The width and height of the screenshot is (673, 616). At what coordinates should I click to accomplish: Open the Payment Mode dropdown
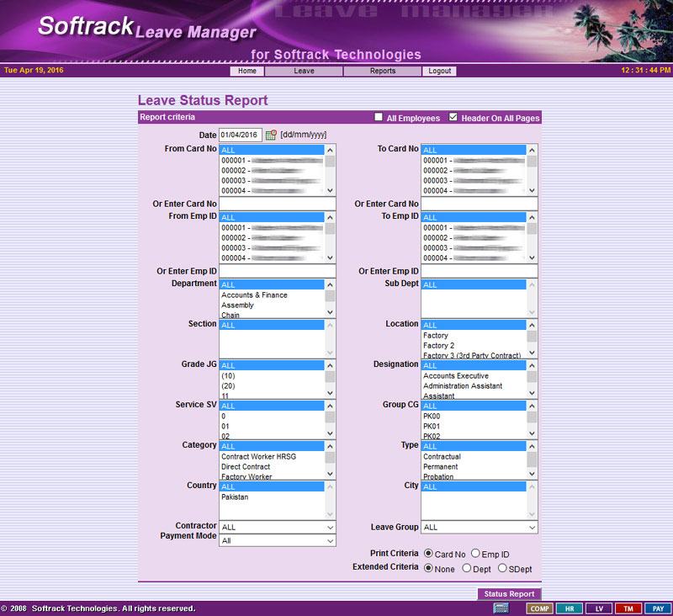278,541
